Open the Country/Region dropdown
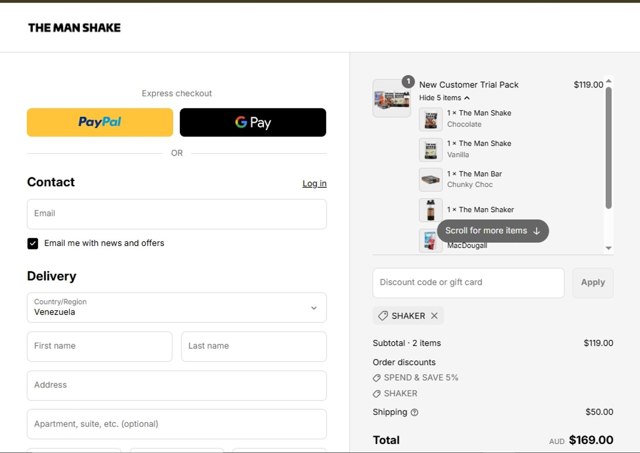This screenshot has width=640, height=453. pyautogui.click(x=177, y=307)
